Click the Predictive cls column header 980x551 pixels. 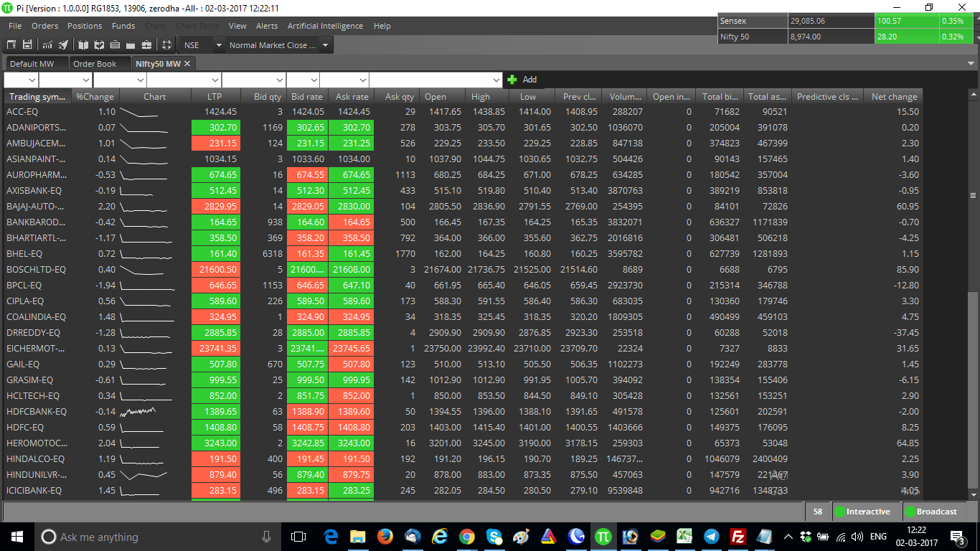[827, 96]
